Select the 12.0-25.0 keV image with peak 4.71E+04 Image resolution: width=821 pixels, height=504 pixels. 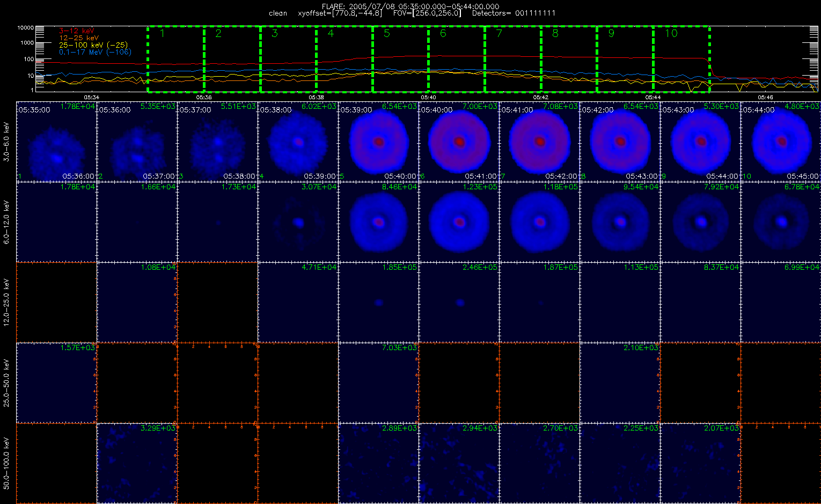pyautogui.click(x=298, y=302)
